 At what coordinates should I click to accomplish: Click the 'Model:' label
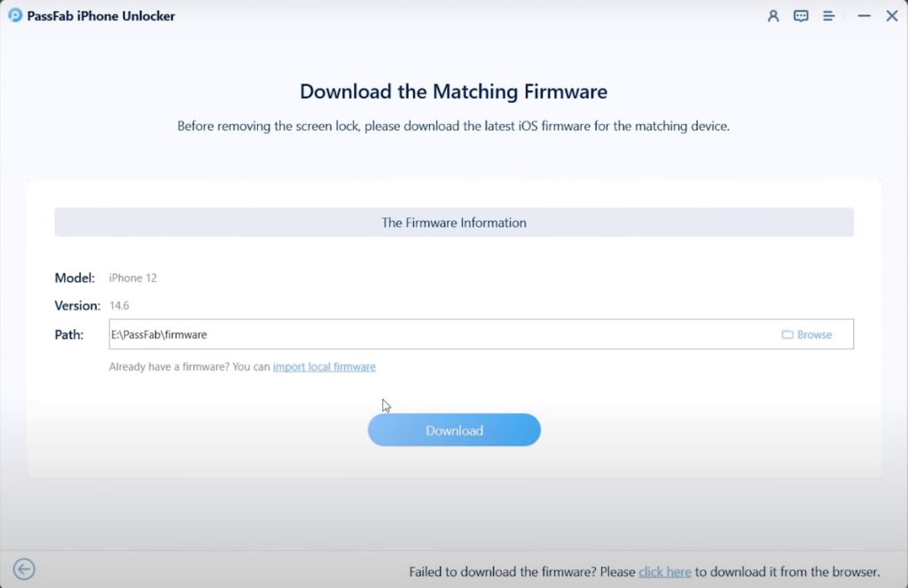coord(74,278)
